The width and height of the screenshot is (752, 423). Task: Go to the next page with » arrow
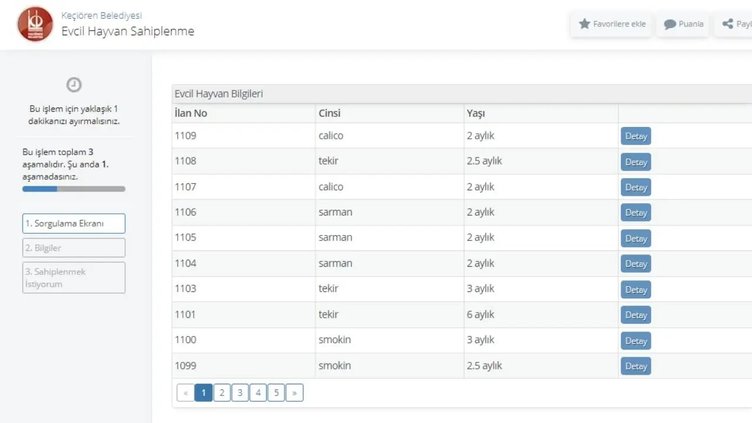coord(294,393)
